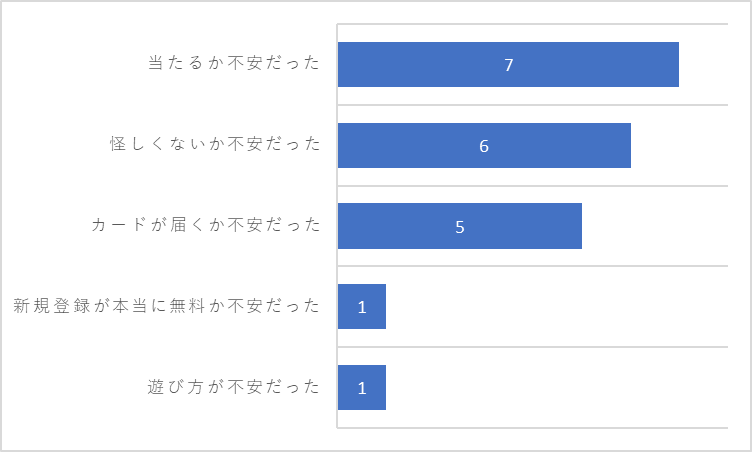Click the gridline between 7 and 6 bars
752x452 pixels.
532,105
